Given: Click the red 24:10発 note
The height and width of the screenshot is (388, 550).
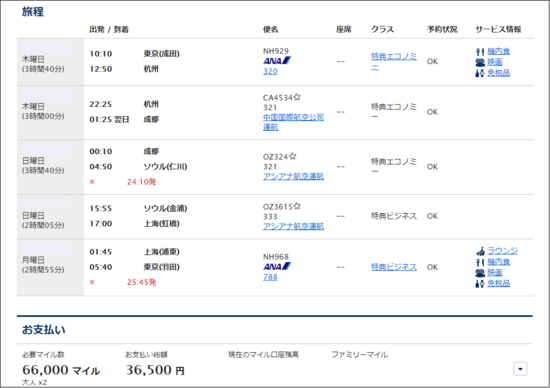Looking at the screenshot, I should pyautogui.click(x=141, y=182).
